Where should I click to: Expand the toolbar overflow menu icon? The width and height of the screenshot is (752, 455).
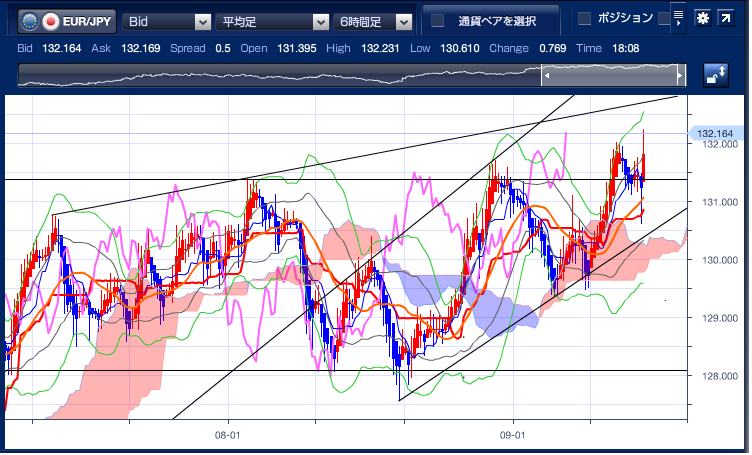(678, 19)
